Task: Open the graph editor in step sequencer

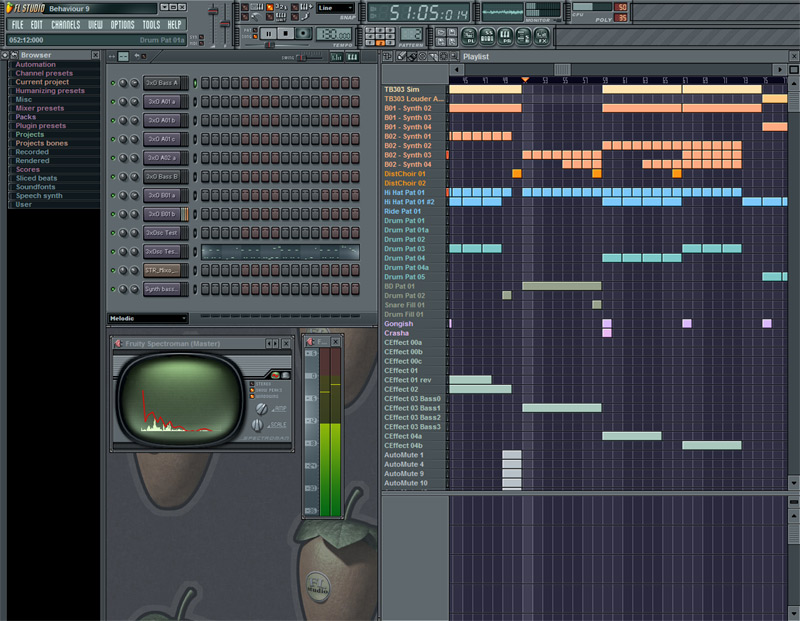Action: (x=337, y=57)
